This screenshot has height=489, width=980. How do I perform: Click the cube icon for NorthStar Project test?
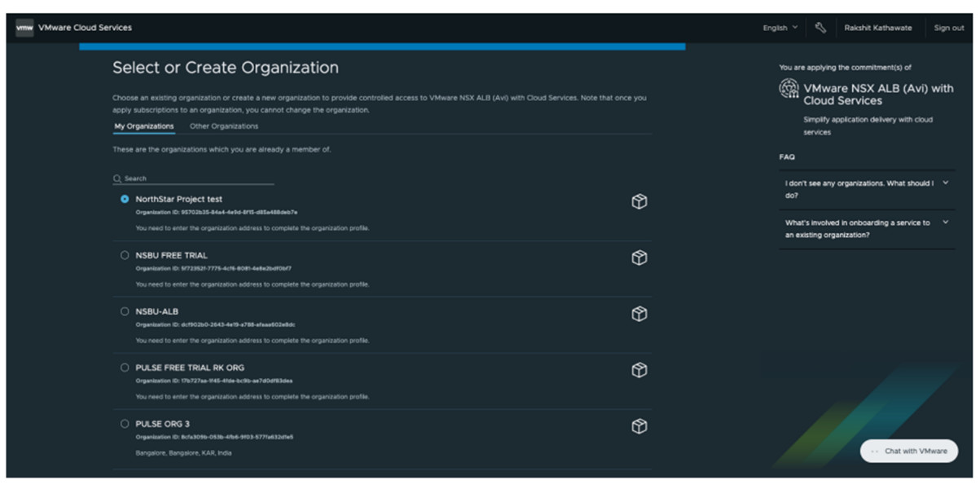click(639, 202)
